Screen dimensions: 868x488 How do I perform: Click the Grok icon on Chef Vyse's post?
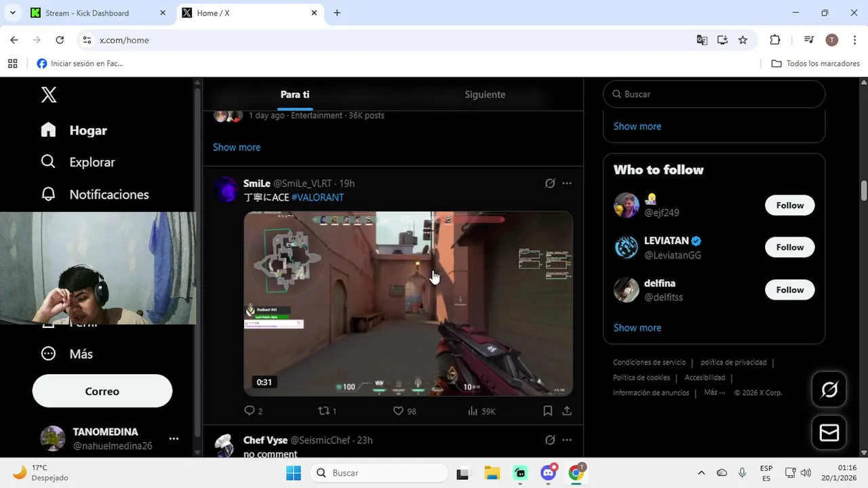[x=550, y=440]
